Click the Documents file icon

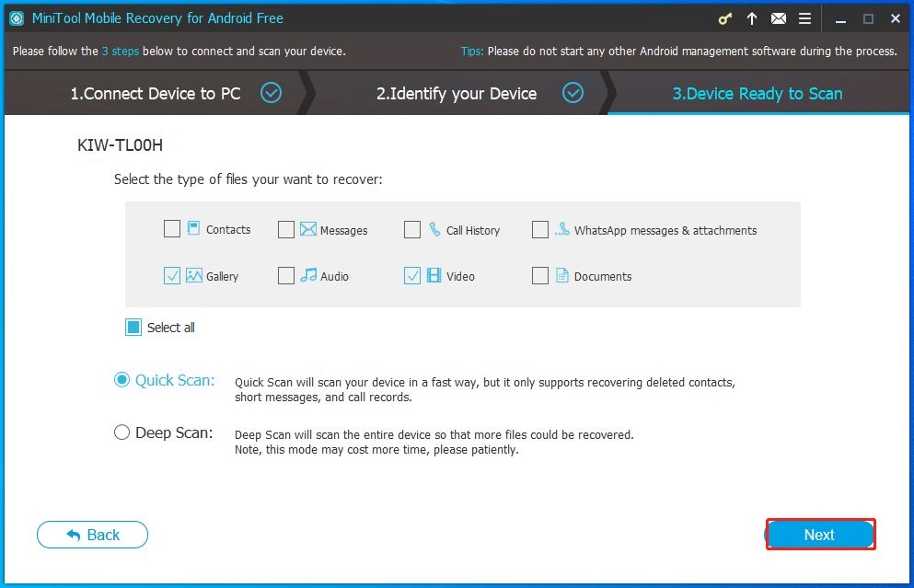tap(563, 275)
